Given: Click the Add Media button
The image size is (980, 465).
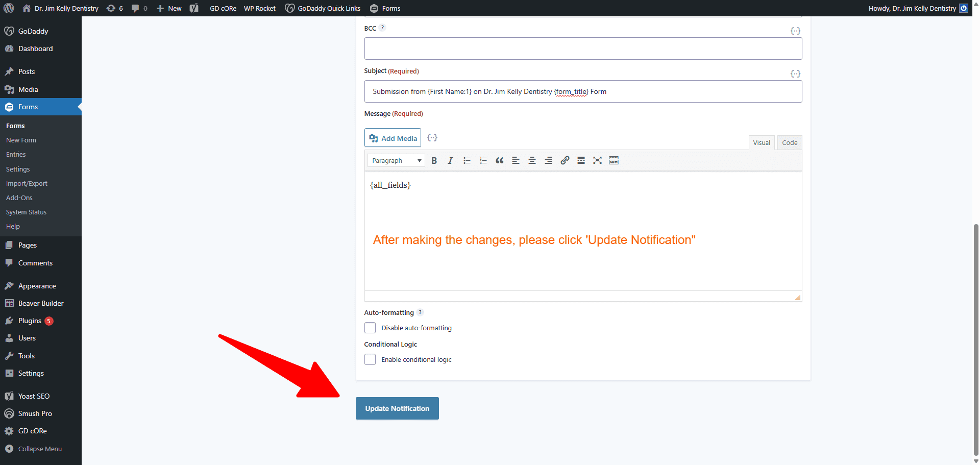Looking at the screenshot, I should pos(393,138).
